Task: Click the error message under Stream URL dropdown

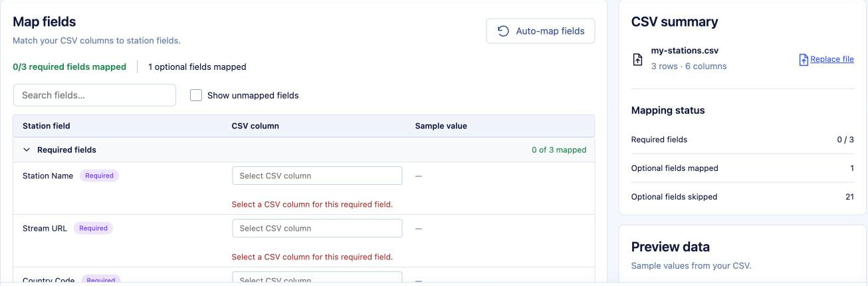Action: pos(312,257)
